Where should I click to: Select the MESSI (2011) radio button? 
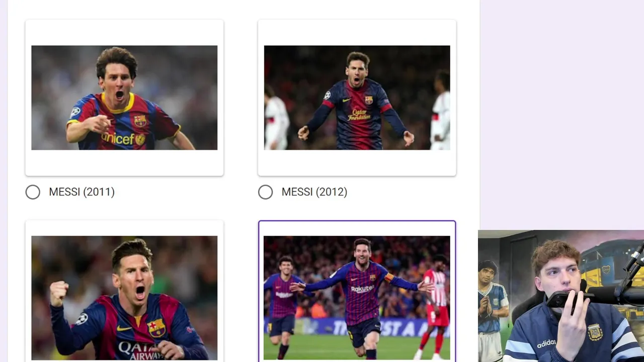point(33,192)
